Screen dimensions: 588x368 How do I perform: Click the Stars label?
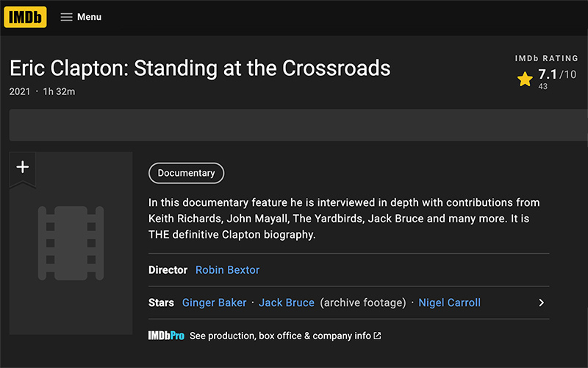point(161,302)
